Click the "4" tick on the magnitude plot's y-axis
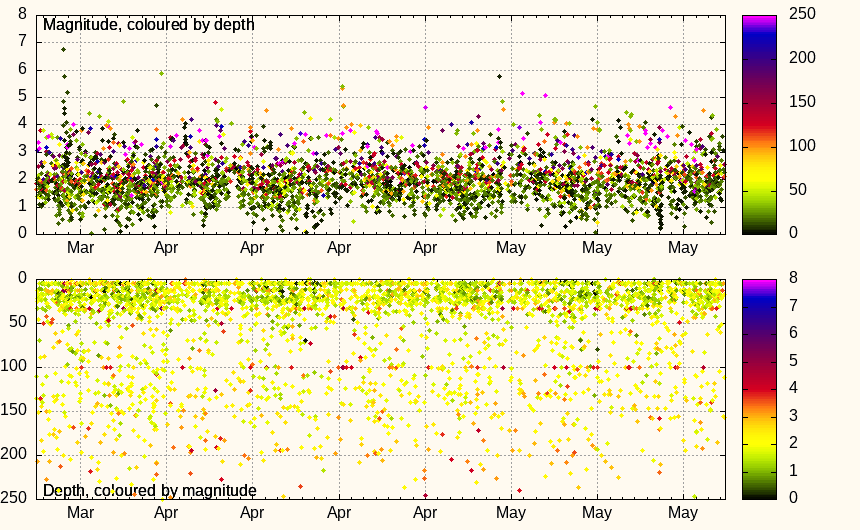Viewport: 860px width, 530px height. [22, 123]
